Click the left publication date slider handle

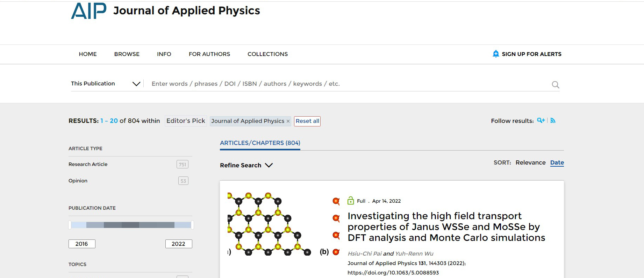point(70,225)
